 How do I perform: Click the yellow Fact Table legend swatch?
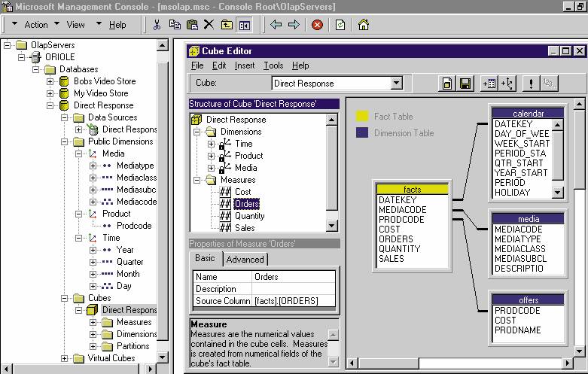[x=362, y=116]
